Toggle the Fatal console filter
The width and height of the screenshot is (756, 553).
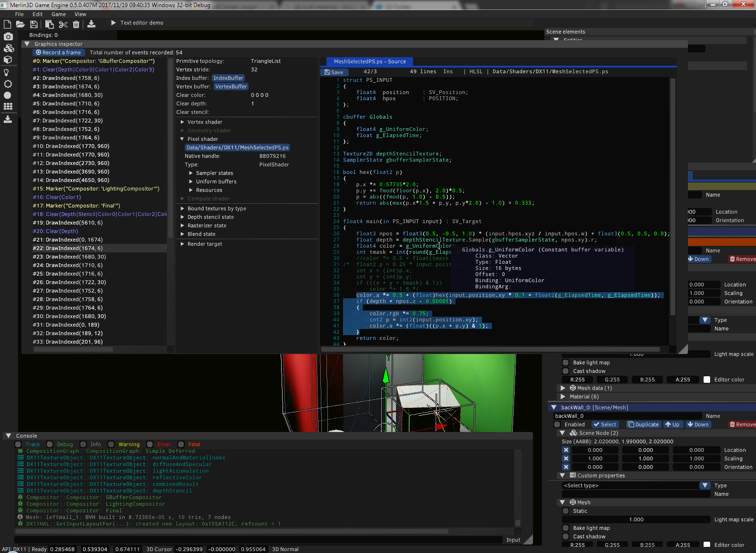tap(181, 444)
